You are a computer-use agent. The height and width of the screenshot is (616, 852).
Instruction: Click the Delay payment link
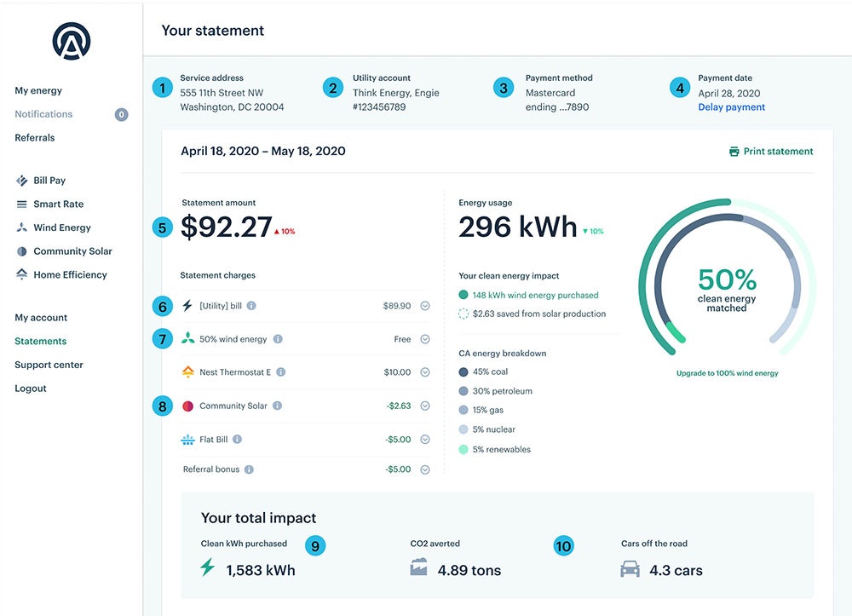tap(731, 107)
